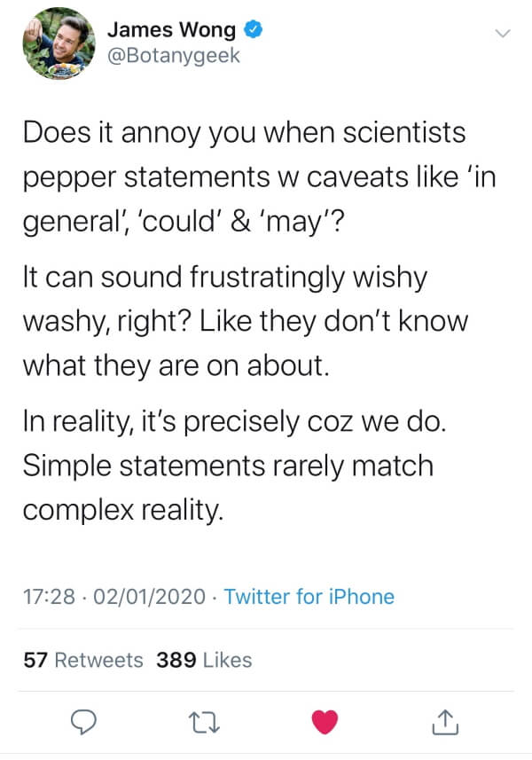This screenshot has width=532, height=760.
Task: Open the Twitter for iPhone source link
Action: point(309,596)
